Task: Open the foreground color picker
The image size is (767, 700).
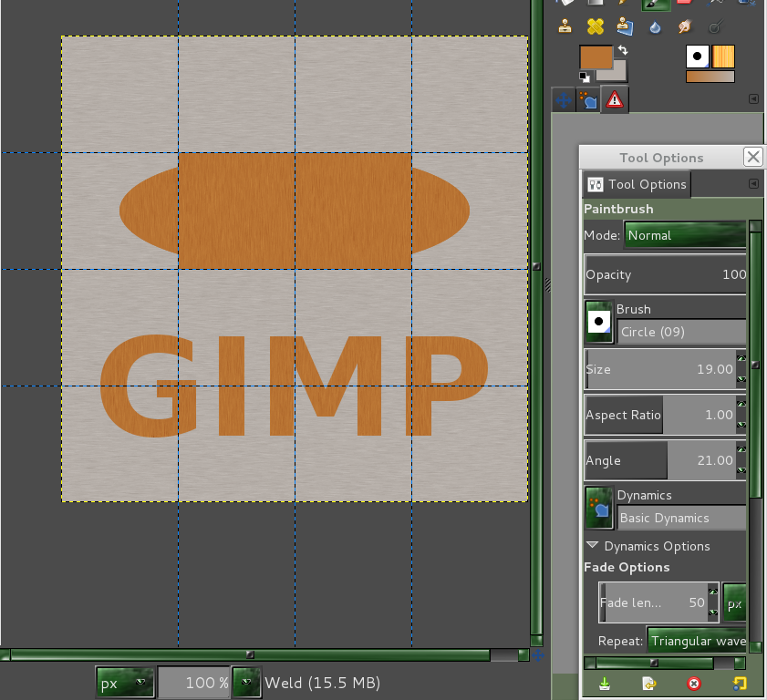Action: click(596, 57)
